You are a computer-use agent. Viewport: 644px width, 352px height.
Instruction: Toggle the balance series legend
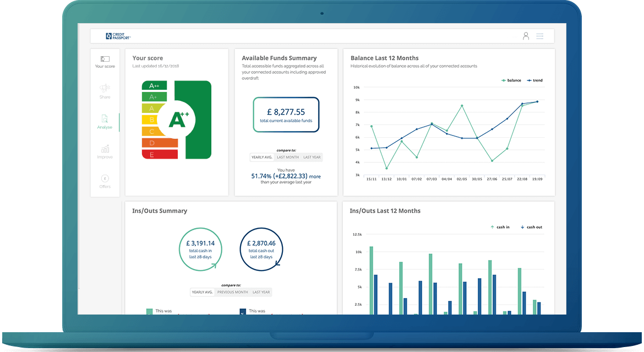tap(511, 80)
